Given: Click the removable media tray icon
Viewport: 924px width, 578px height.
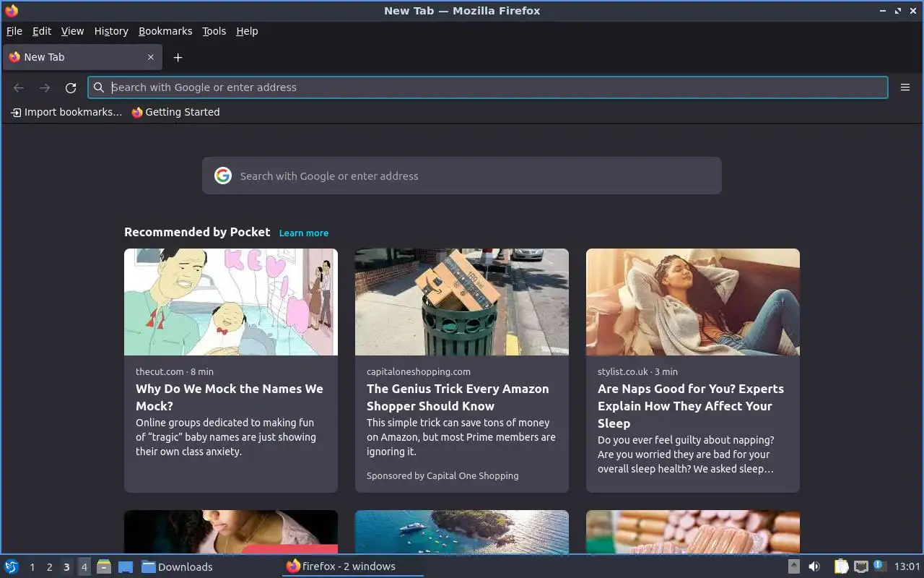Looking at the screenshot, I should [793, 566].
